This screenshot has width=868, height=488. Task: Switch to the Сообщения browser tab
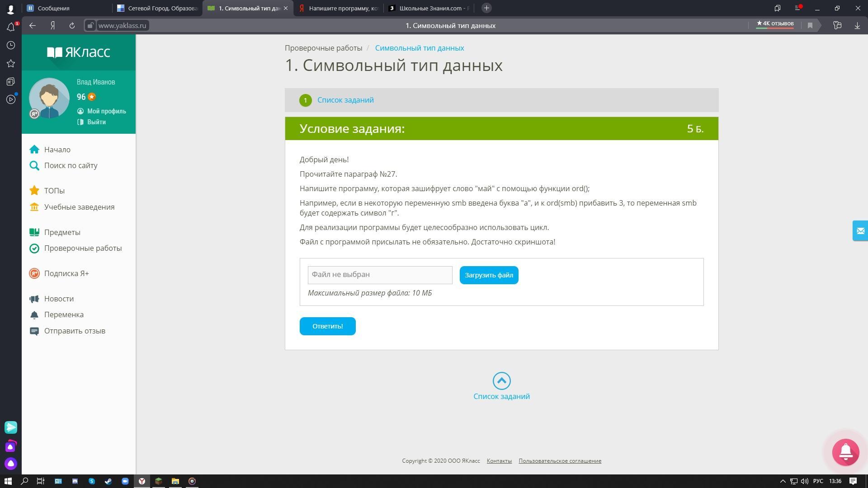[x=53, y=8]
